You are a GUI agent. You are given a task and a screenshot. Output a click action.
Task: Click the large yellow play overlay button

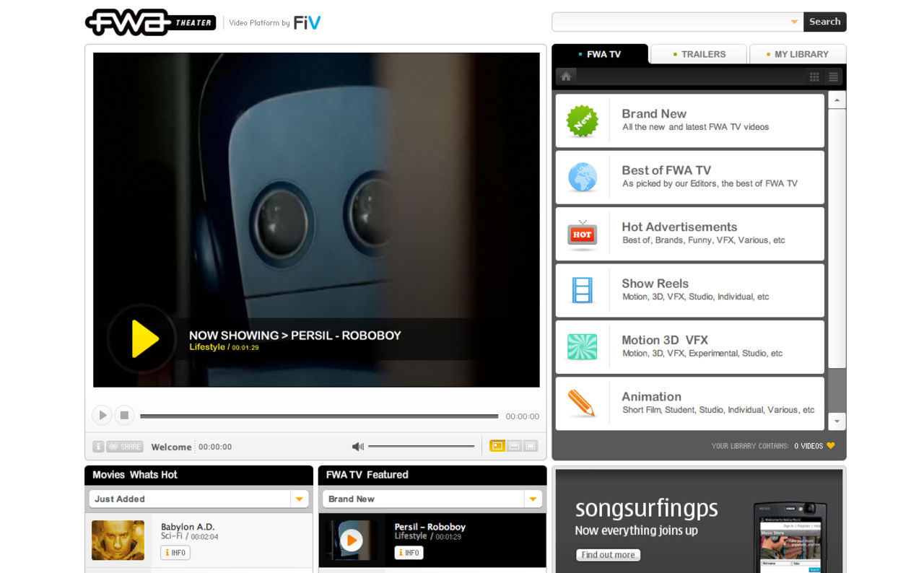tap(142, 338)
